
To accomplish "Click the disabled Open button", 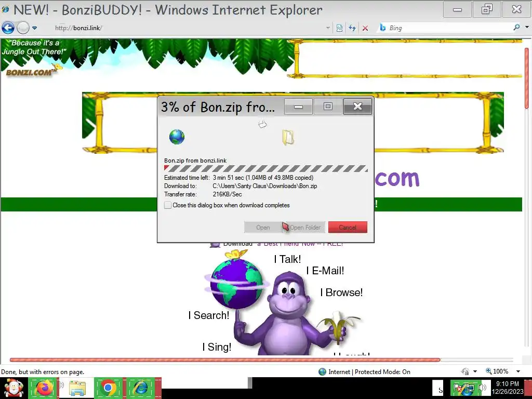I will coord(263,228).
